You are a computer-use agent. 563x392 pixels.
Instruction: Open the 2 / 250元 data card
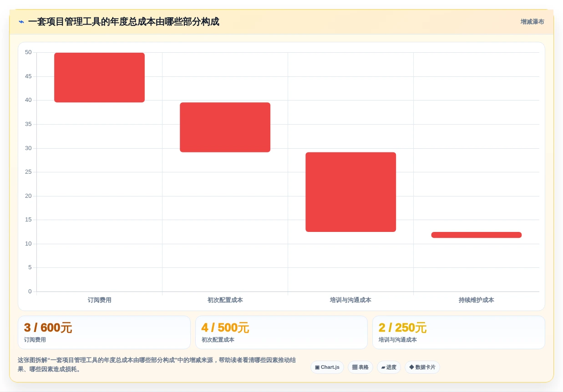click(458, 332)
